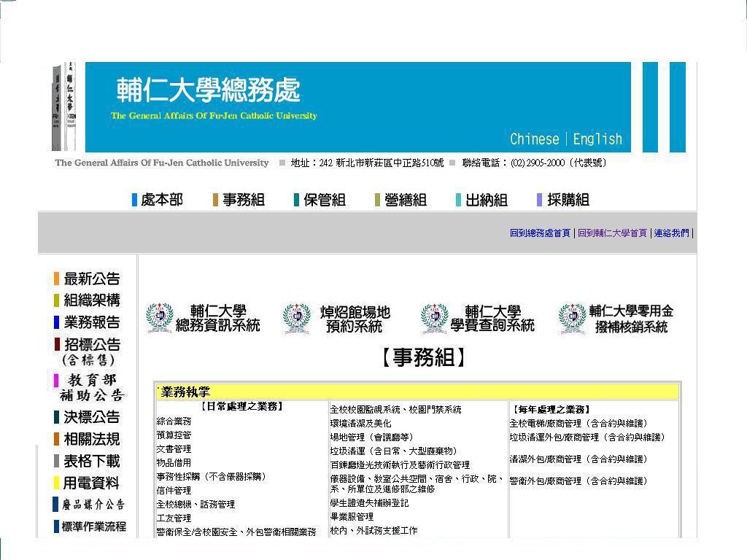This screenshot has height=560, width=747.
Task: Select the 文書管理 entry
Action: (x=174, y=449)
